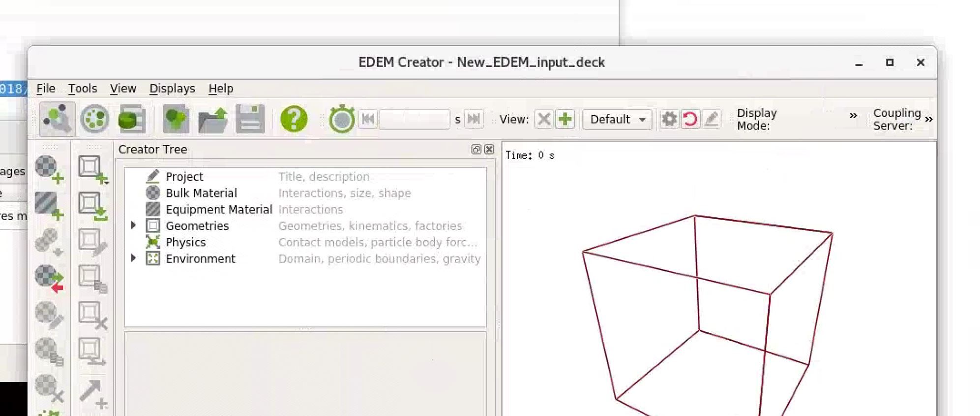980x416 pixels.
Task: Click the green question mark help icon
Action: (x=294, y=119)
